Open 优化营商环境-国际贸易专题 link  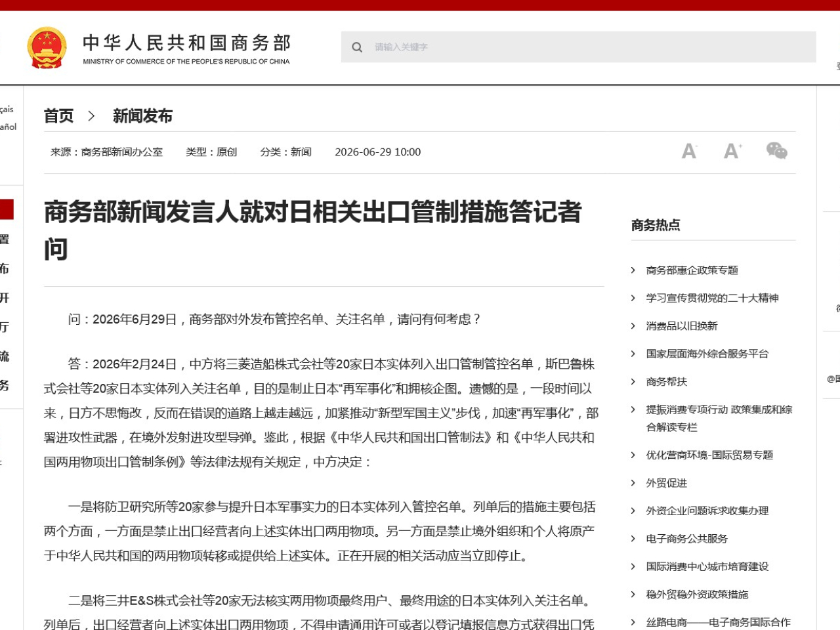click(x=710, y=455)
